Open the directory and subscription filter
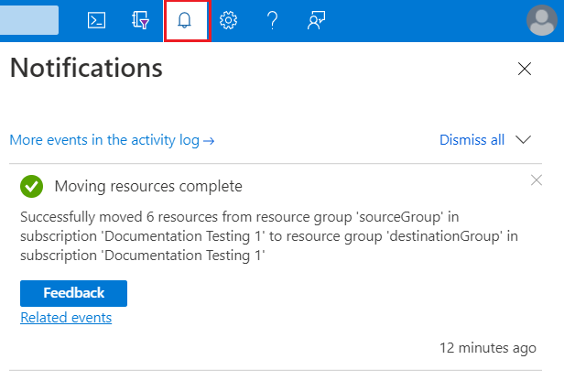The image size is (564, 392). click(141, 21)
